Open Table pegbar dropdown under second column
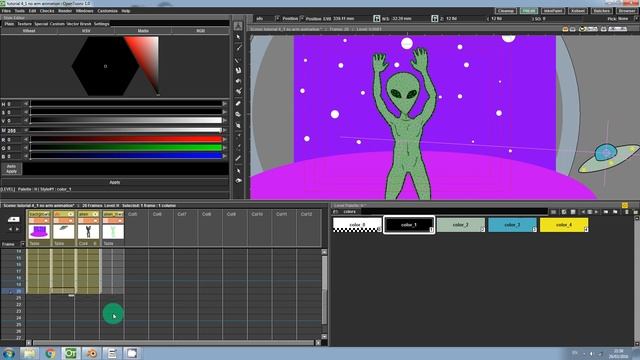640x360 pixels. (63, 243)
